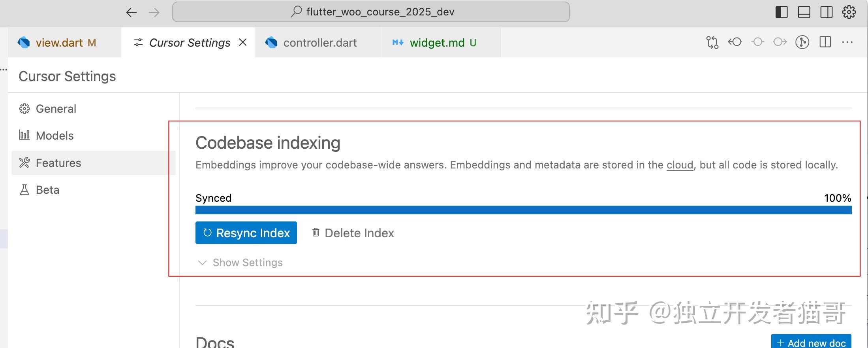Go forward with the right arrow
This screenshot has width=868, height=348.
pos(154,12)
